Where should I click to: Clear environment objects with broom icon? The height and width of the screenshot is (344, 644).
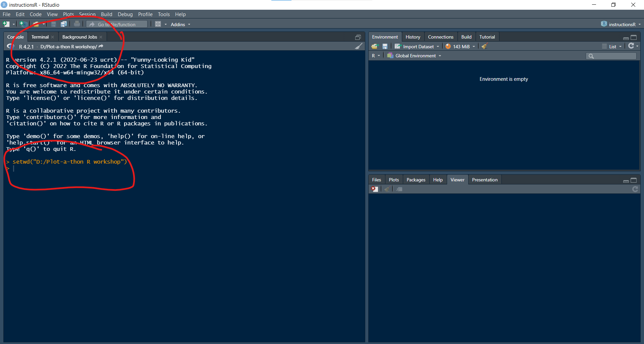tap(484, 46)
